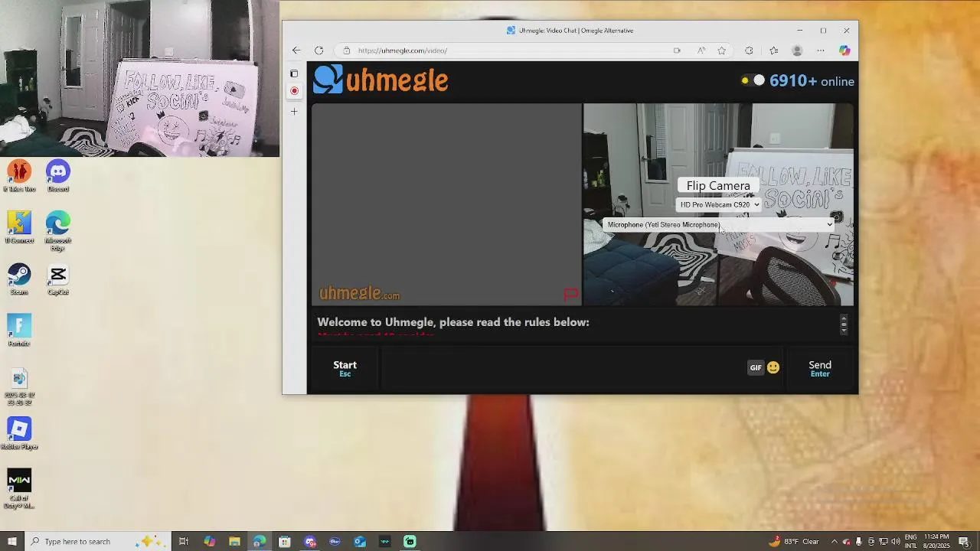Add a new tab with plus icon

(294, 112)
